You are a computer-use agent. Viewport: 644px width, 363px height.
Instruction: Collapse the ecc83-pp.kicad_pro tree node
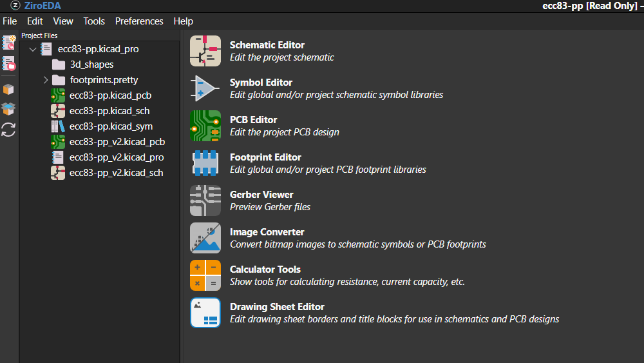coord(33,50)
